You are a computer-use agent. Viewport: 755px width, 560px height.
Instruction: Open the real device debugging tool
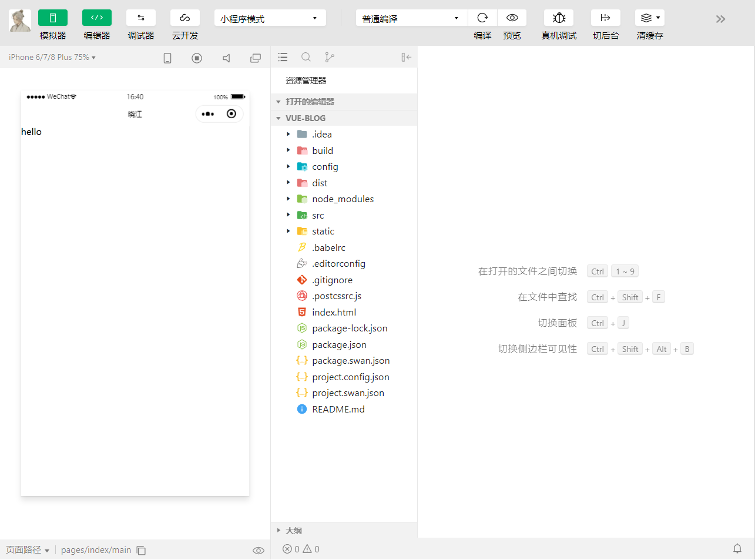tap(559, 18)
